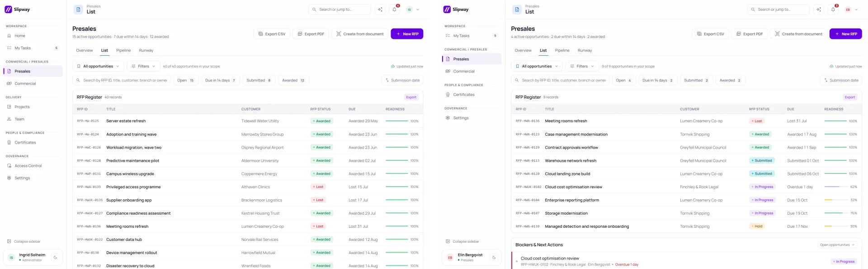Collapse sidebar in Ingrid Solheim's window

click(24, 241)
